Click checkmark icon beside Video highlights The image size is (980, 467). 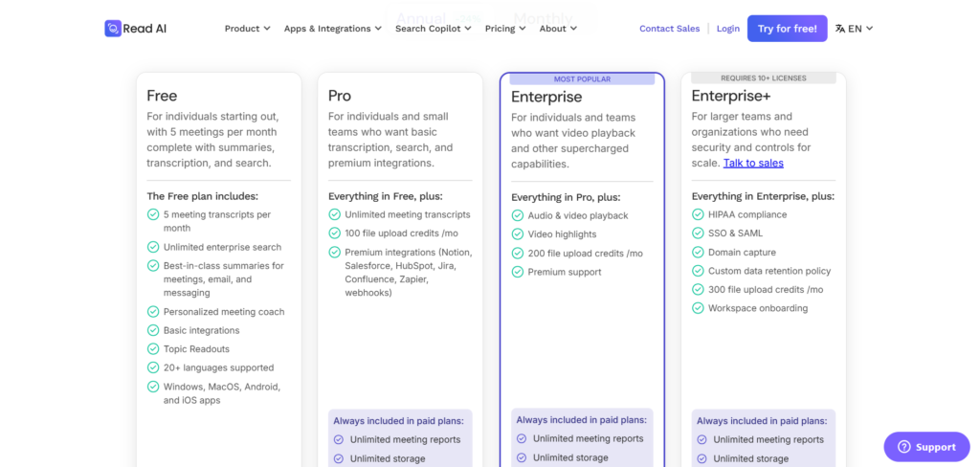click(x=518, y=234)
